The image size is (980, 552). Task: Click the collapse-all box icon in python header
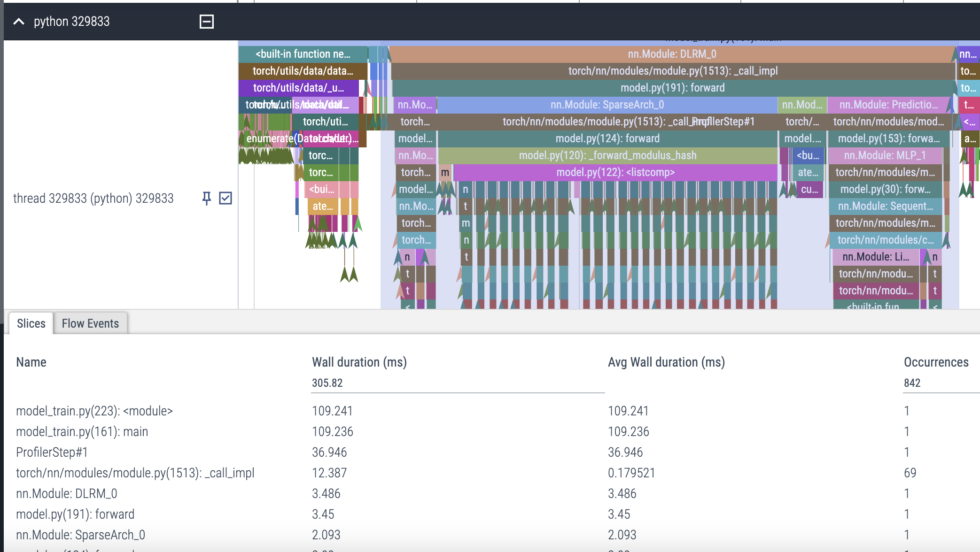207,22
